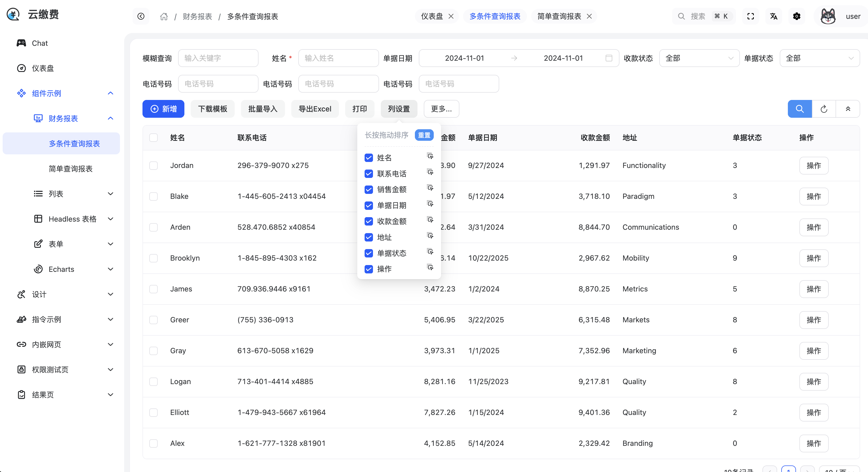Select the Jordan row checkbox
Screen dimensions: 868x472
(154, 165)
